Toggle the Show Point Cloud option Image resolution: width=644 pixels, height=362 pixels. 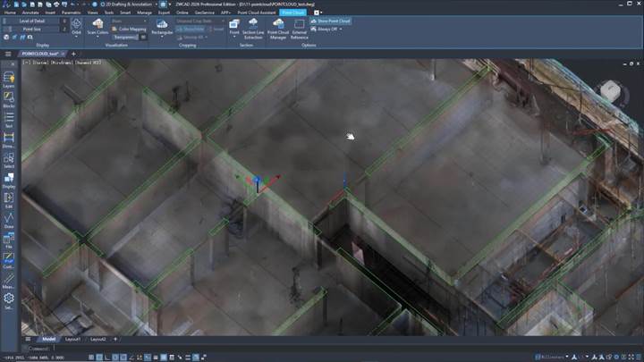[334, 20]
